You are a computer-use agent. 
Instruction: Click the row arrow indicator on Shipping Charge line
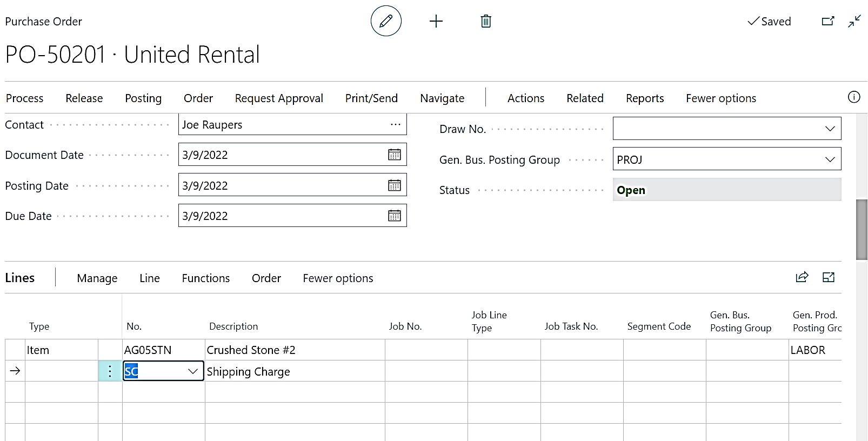pyautogui.click(x=15, y=371)
